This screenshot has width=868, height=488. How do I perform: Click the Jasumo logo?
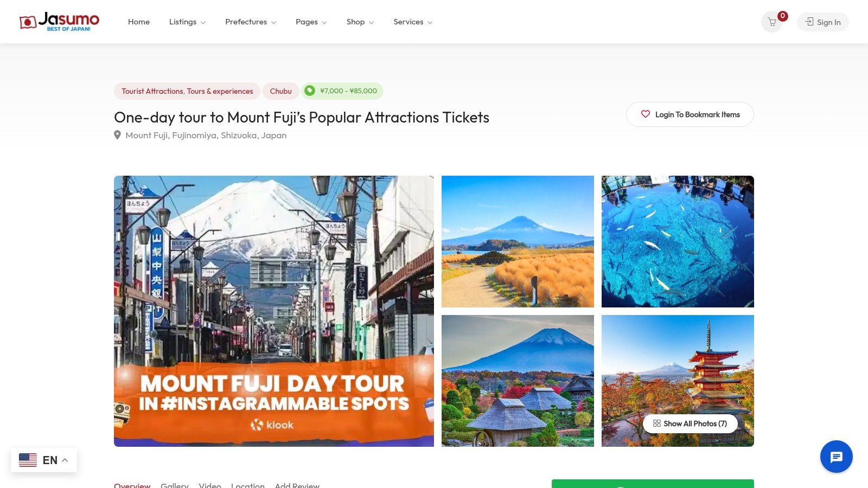click(x=59, y=22)
